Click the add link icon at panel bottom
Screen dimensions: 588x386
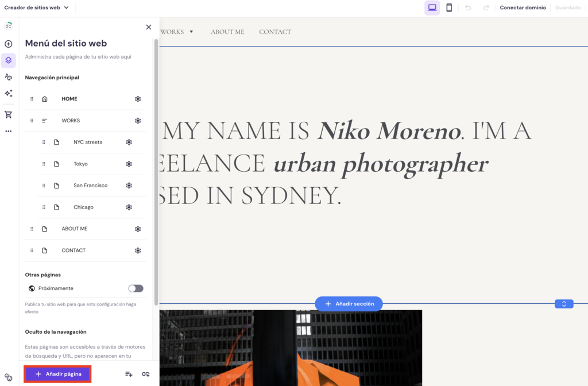tap(145, 374)
